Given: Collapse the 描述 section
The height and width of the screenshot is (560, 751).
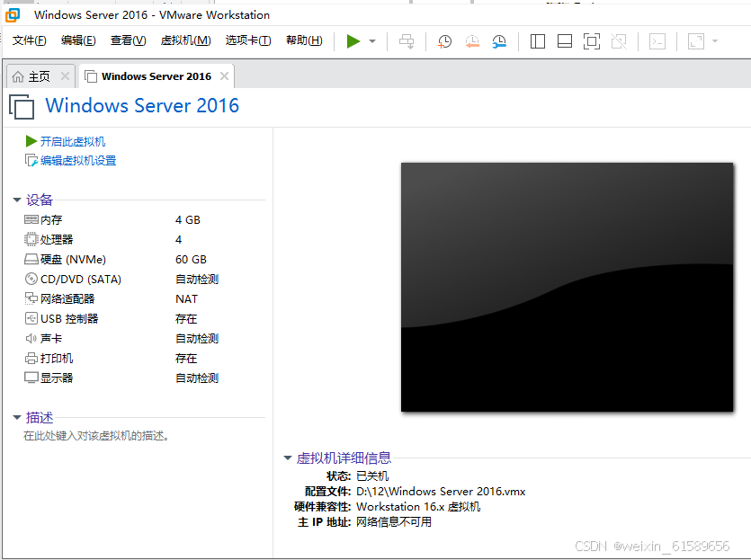Looking at the screenshot, I should 17,417.
